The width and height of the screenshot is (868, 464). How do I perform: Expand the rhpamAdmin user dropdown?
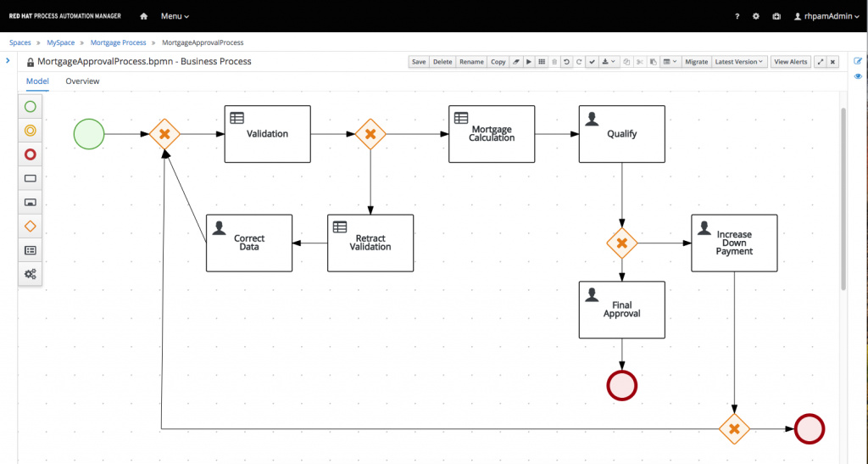(x=826, y=16)
